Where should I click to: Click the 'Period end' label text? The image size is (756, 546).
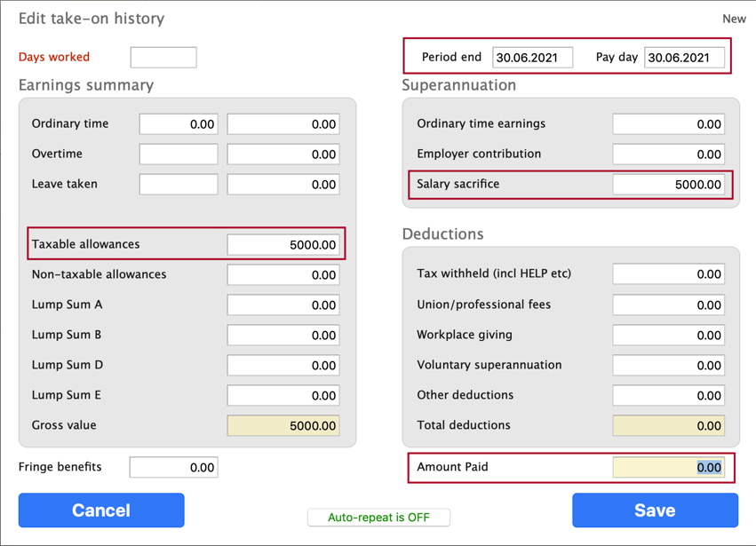452,57
